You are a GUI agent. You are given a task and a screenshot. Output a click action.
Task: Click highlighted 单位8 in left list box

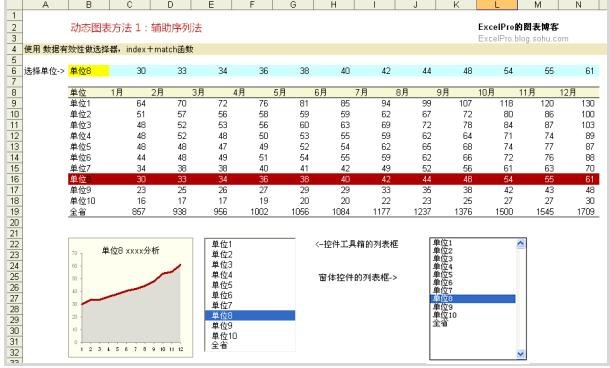click(x=250, y=315)
